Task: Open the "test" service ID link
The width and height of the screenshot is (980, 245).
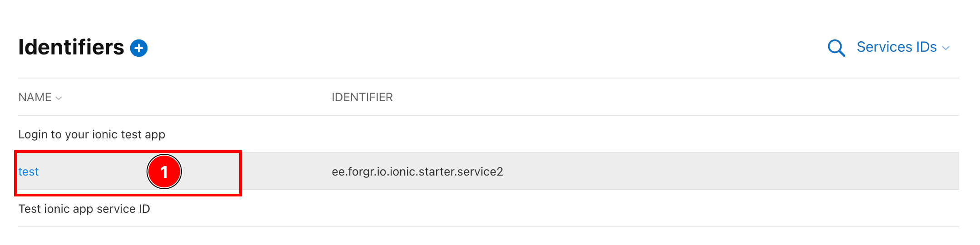Action: coord(29,171)
